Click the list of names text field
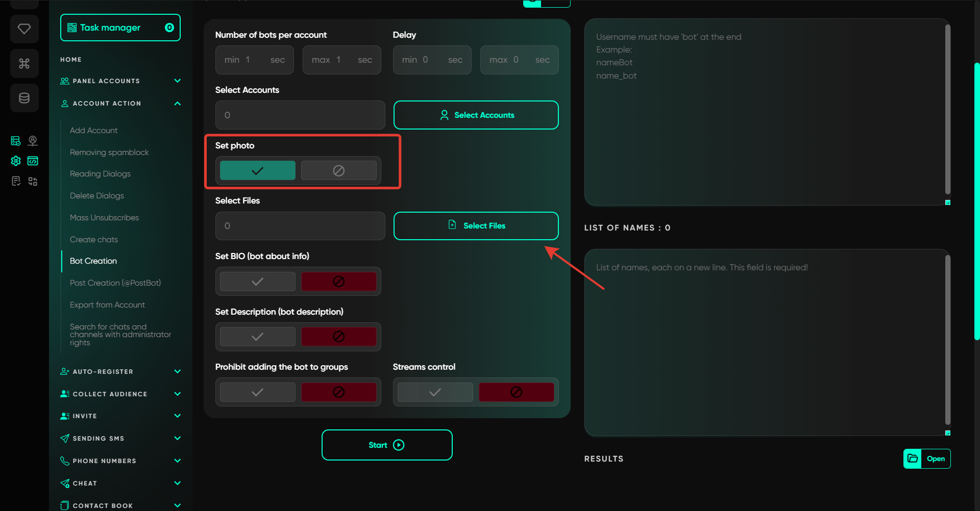This screenshot has width=980, height=511. coord(765,342)
